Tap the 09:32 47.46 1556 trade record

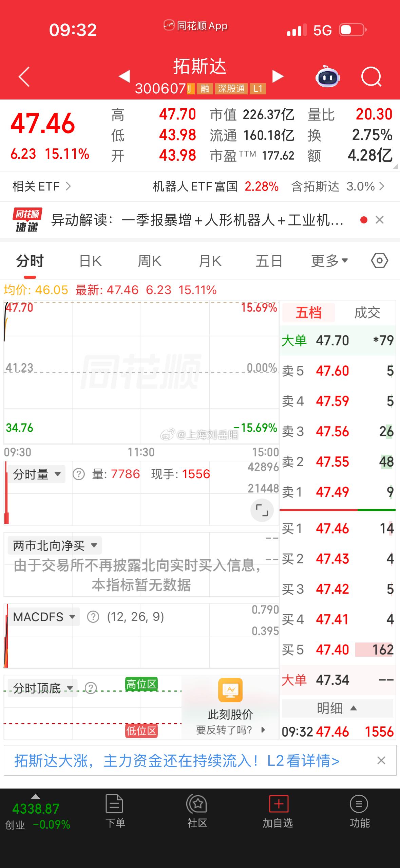tap(338, 731)
